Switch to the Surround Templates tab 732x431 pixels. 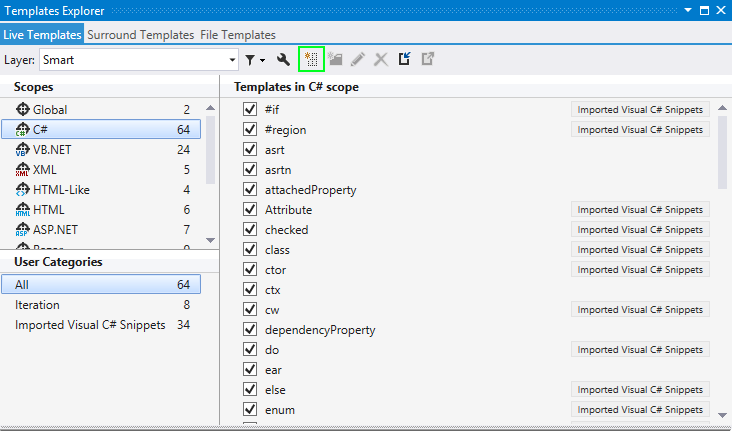[140, 34]
